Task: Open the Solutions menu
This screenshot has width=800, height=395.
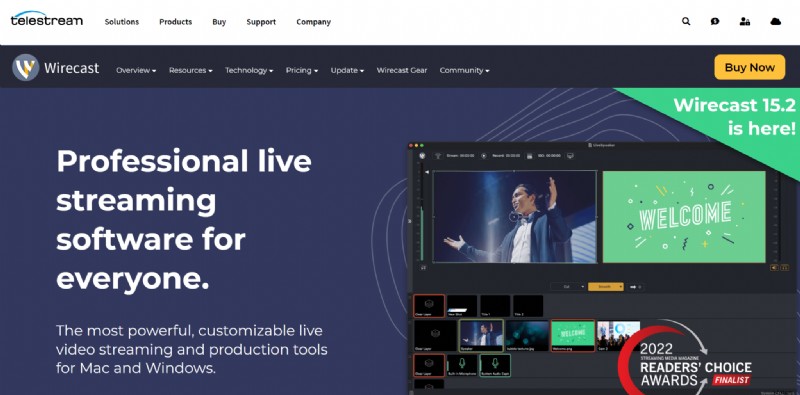Action: pos(121,22)
